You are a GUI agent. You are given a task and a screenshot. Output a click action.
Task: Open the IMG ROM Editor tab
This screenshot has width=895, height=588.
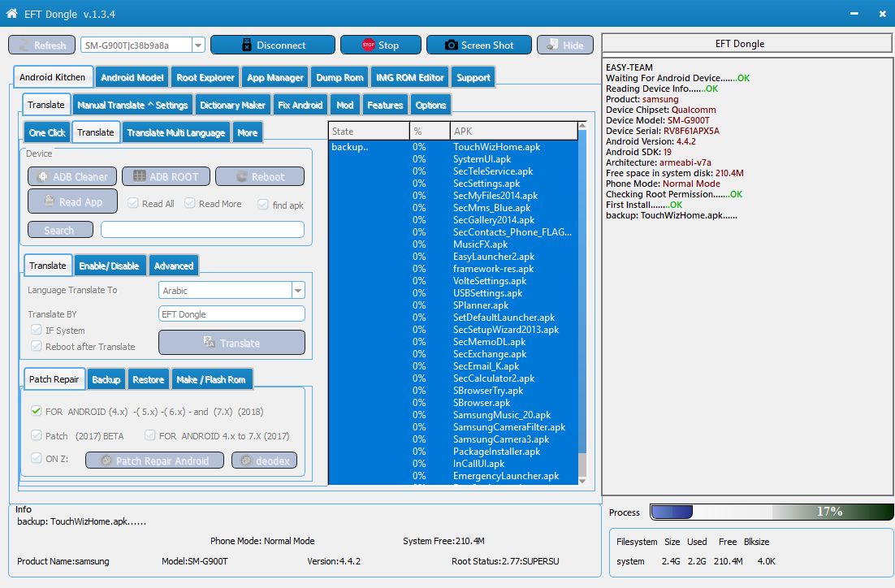click(410, 78)
